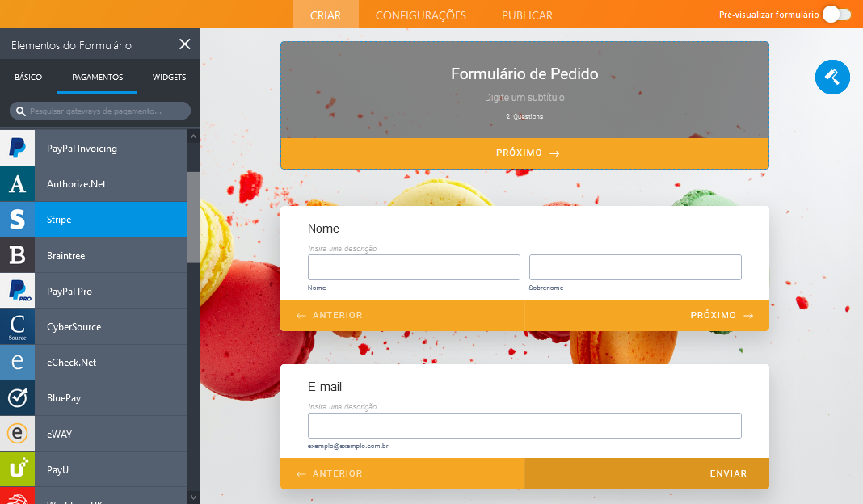Select the Braintree gateway icon
This screenshot has height=504, width=863.
(17, 255)
